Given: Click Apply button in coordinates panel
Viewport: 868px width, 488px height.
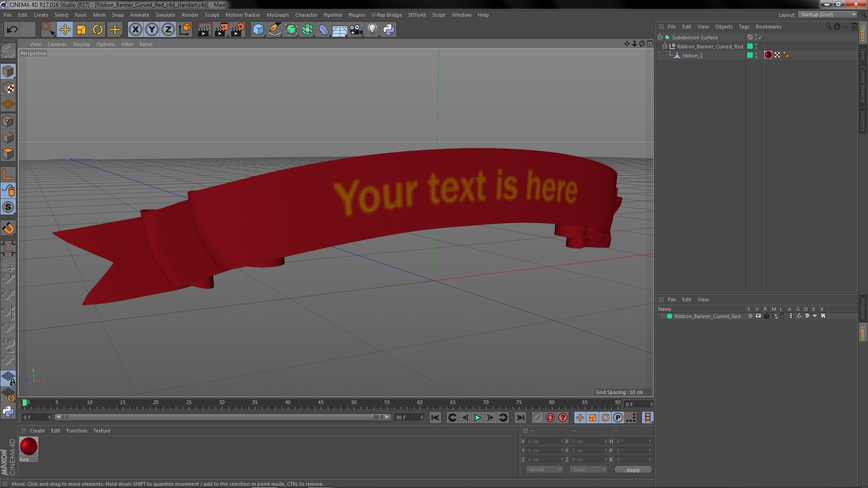Looking at the screenshot, I should click(x=633, y=469).
